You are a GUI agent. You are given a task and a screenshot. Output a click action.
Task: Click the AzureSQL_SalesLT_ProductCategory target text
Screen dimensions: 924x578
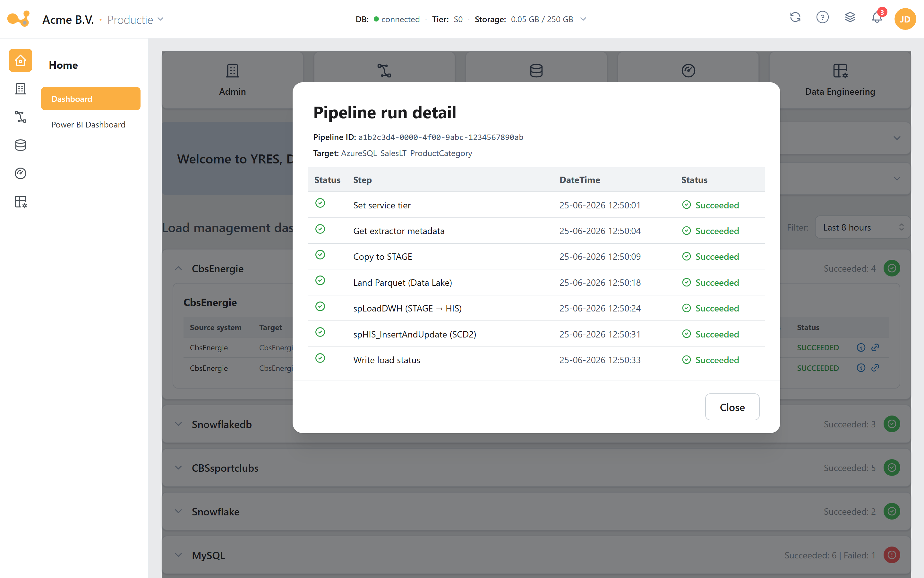406,153
